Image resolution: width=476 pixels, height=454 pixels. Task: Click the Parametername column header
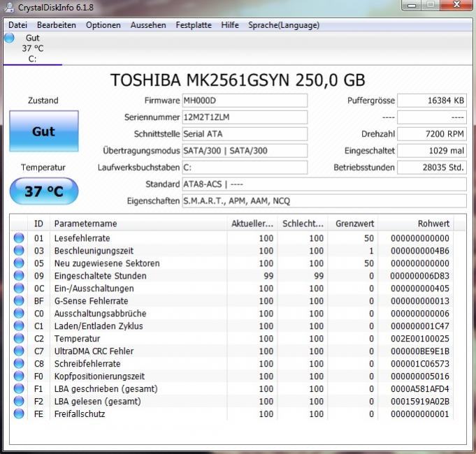138,224
